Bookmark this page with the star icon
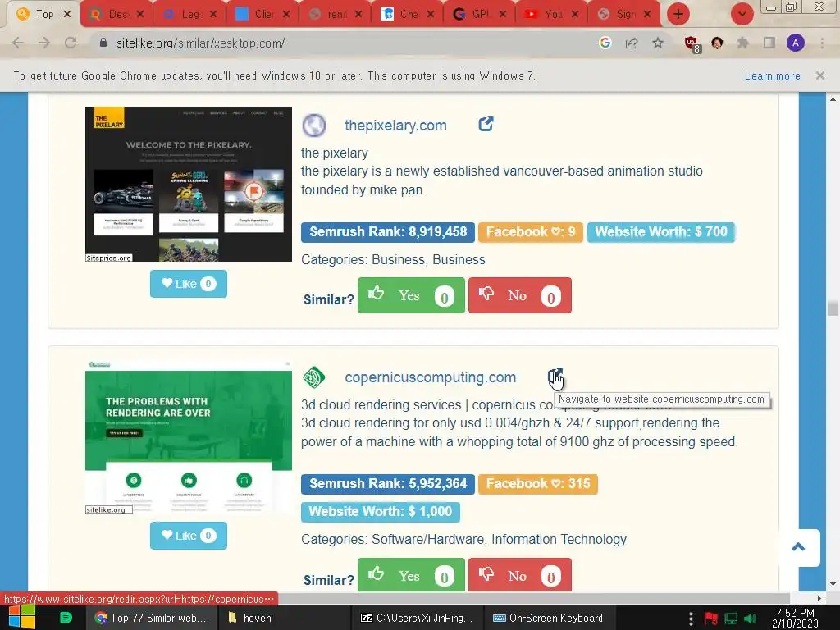This screenshot has height=630, width=840. pos(658,43)
